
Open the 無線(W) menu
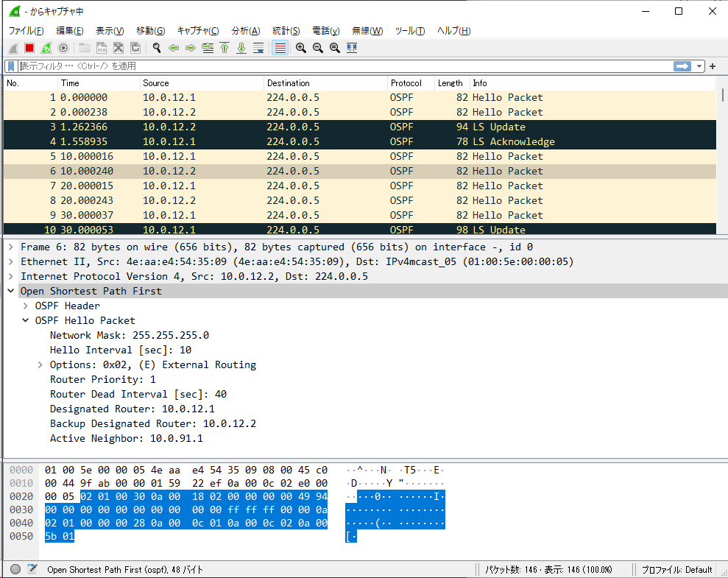[x=367, y=31]
